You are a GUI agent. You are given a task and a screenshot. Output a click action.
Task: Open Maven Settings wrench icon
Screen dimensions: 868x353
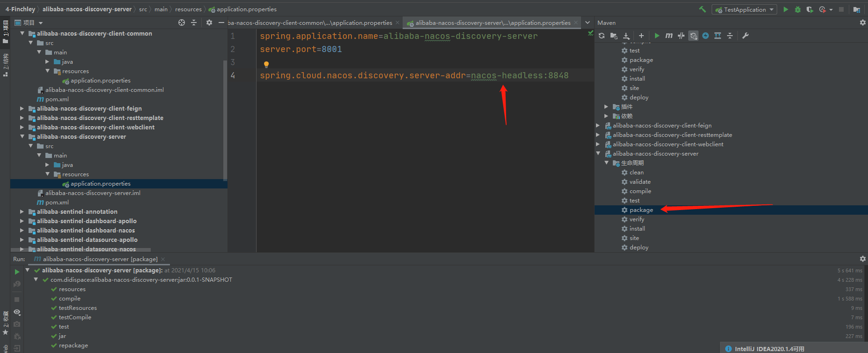point(745,36)
